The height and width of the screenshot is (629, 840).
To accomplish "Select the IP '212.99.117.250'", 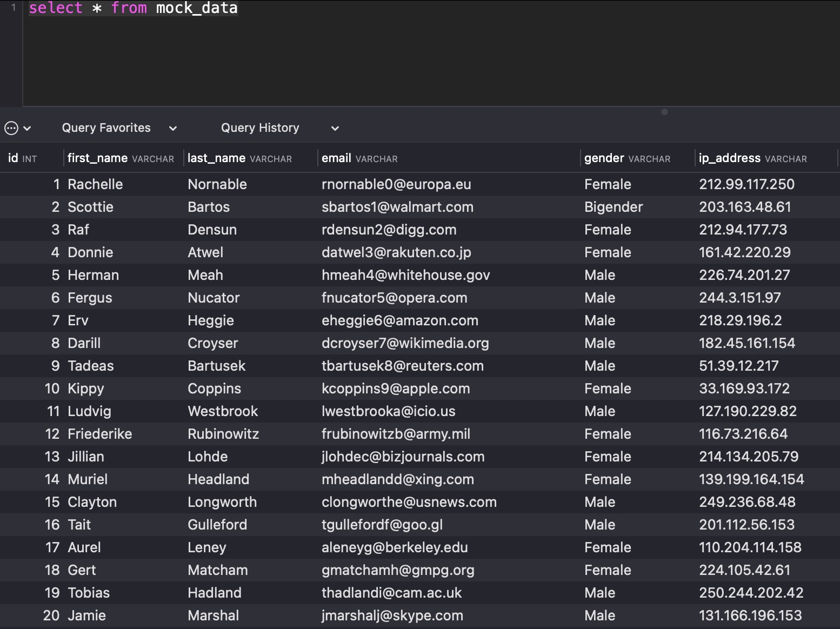I will click(x=746, y=184).
